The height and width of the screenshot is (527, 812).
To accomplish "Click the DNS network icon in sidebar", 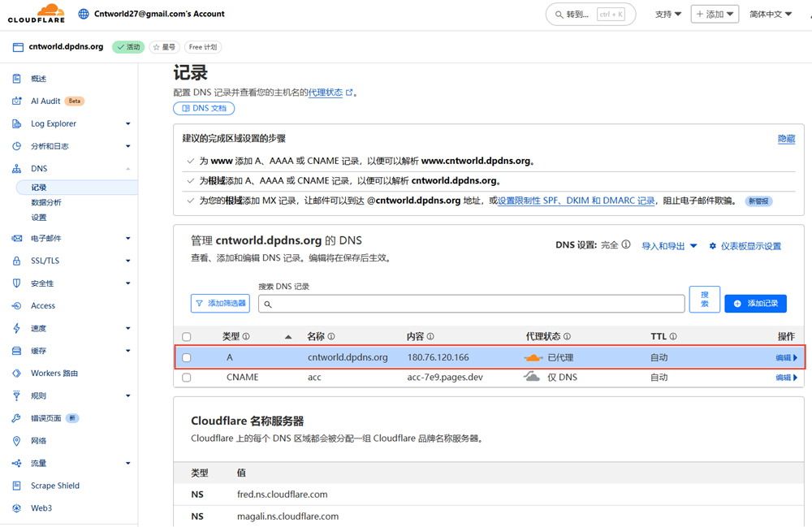I will click(x=16, y=169).
